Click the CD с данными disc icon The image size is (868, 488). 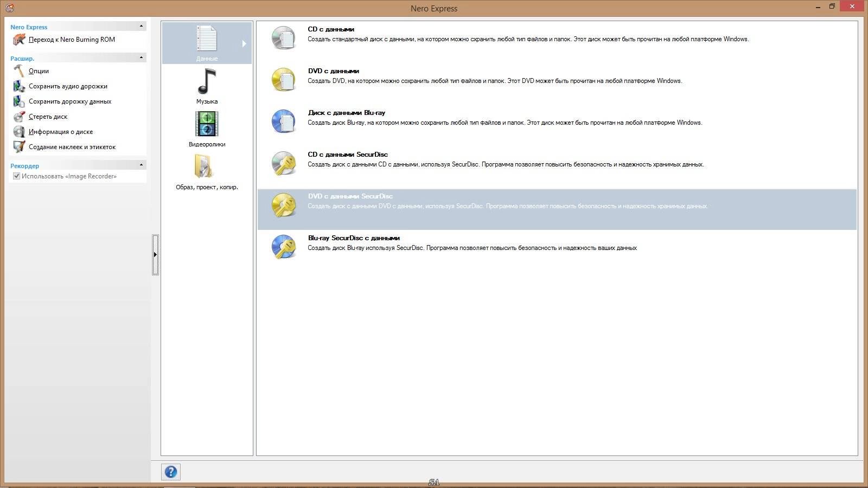click(x=283, y=37)
